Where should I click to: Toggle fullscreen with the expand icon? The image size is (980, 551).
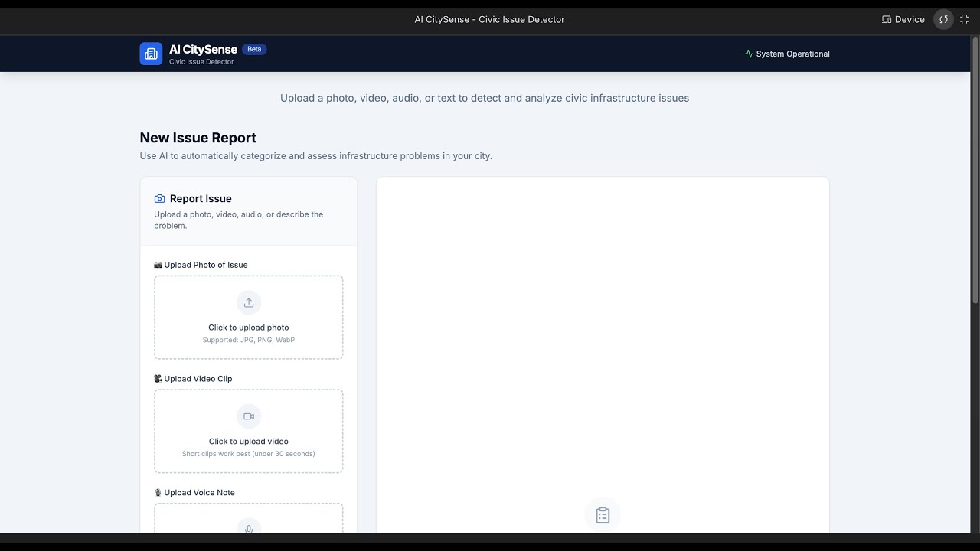coord(965,19)
